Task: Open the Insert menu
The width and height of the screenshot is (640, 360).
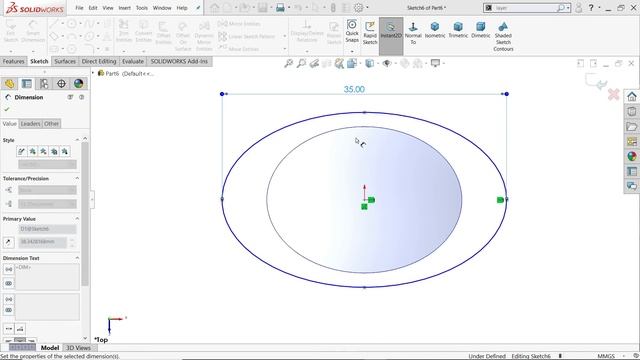Action: point(124,8)
